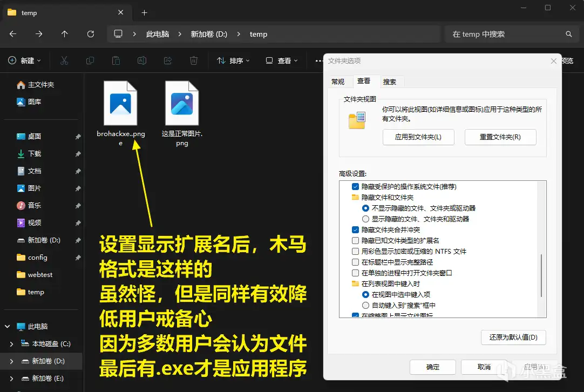Open the 新建 dropdown menu
Image resolution: width=584 pixels, height=392 pixels.
click(25, 60)
